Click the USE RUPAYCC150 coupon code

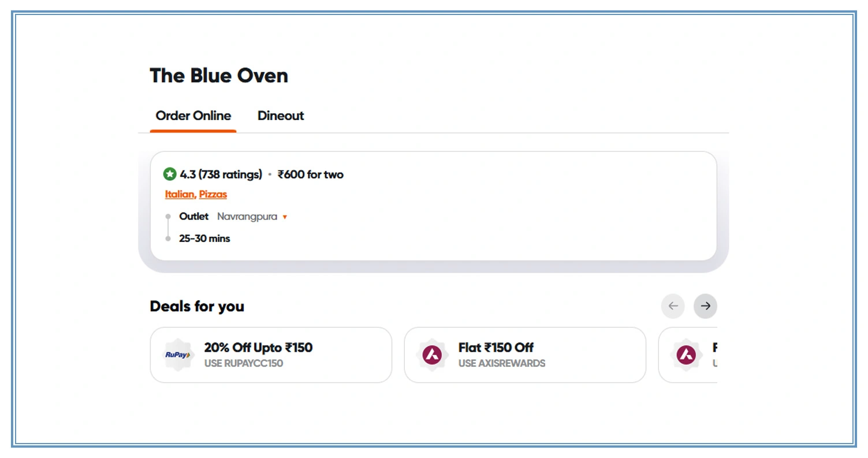pos(244,363)
